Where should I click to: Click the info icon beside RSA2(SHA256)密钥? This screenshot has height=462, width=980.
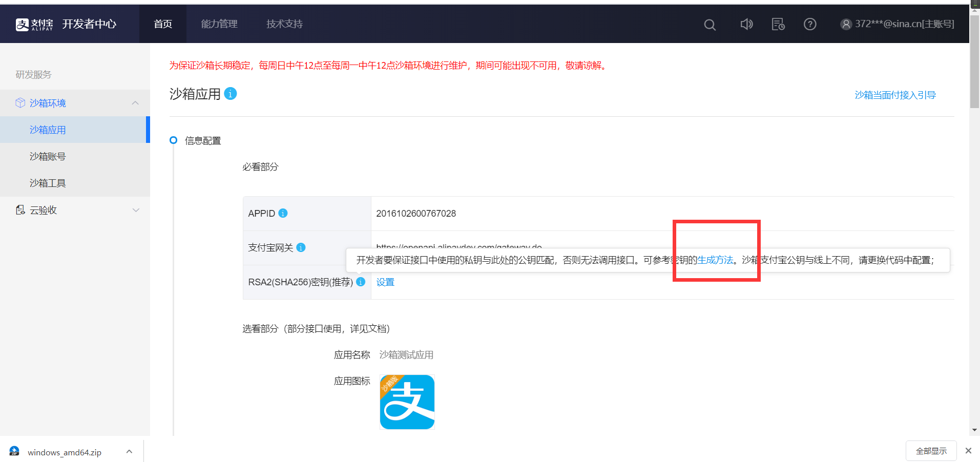[x=361, y=282]
